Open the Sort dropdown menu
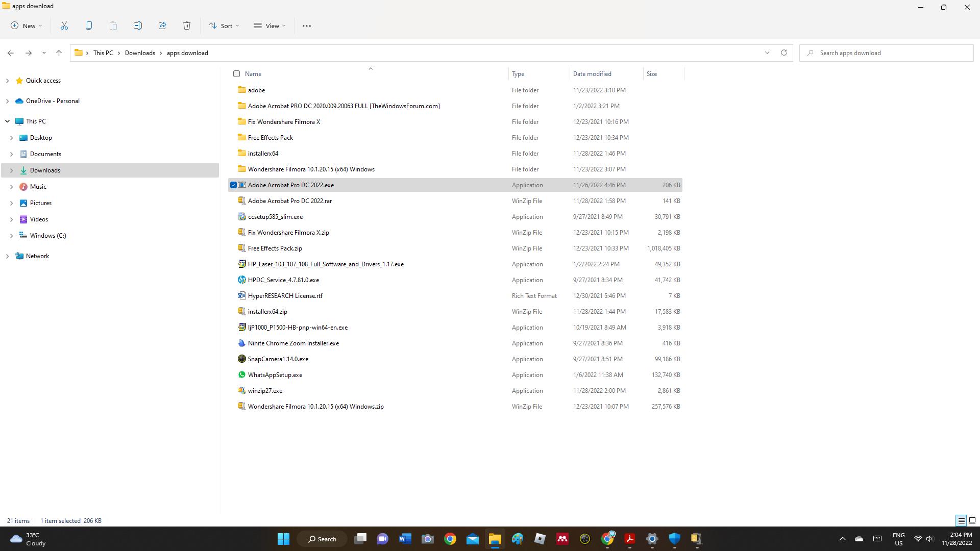This screenshot has height=551, width=980. 224,26
